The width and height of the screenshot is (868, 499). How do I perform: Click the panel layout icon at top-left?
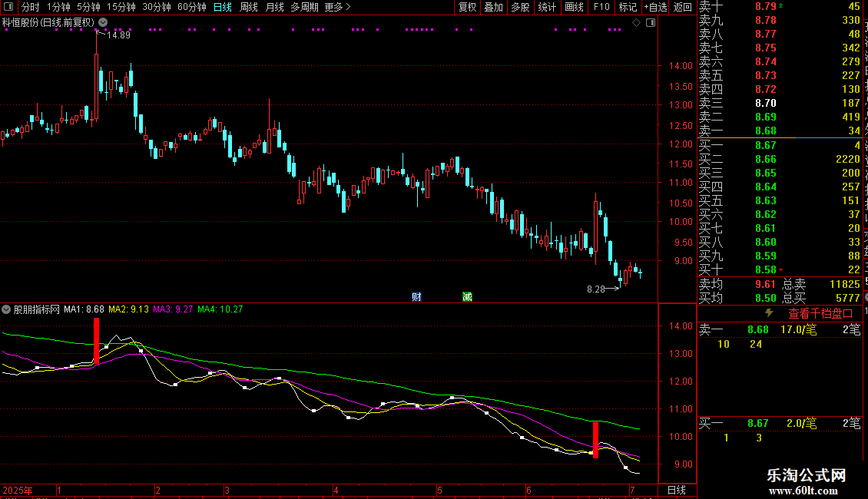point(8,7)
